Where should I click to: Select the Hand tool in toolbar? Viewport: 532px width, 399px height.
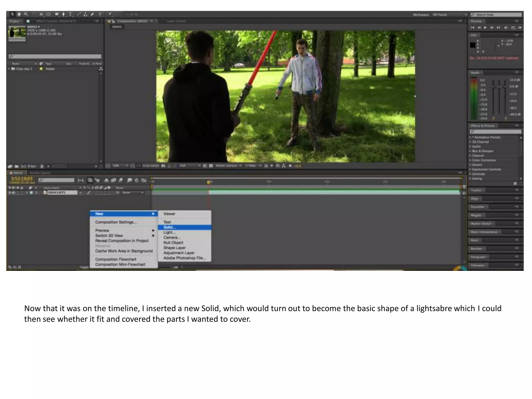pyautogui.click(x=19, y=14)
